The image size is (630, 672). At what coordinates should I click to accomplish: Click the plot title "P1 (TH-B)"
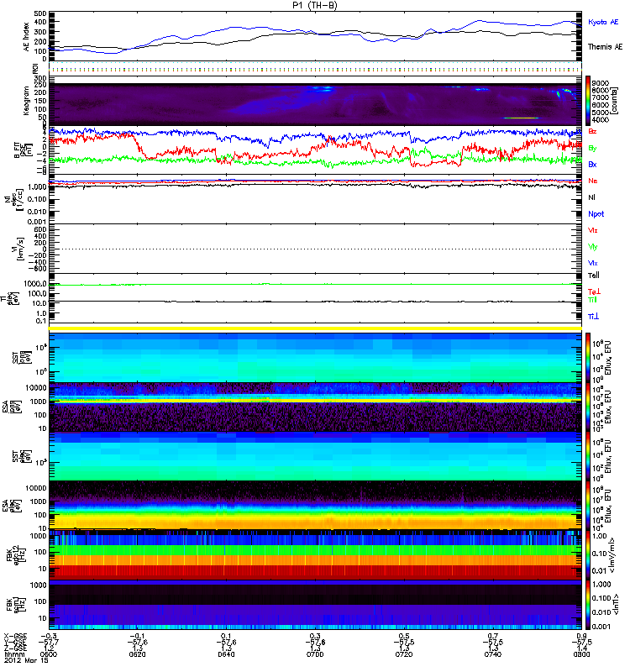314,5
